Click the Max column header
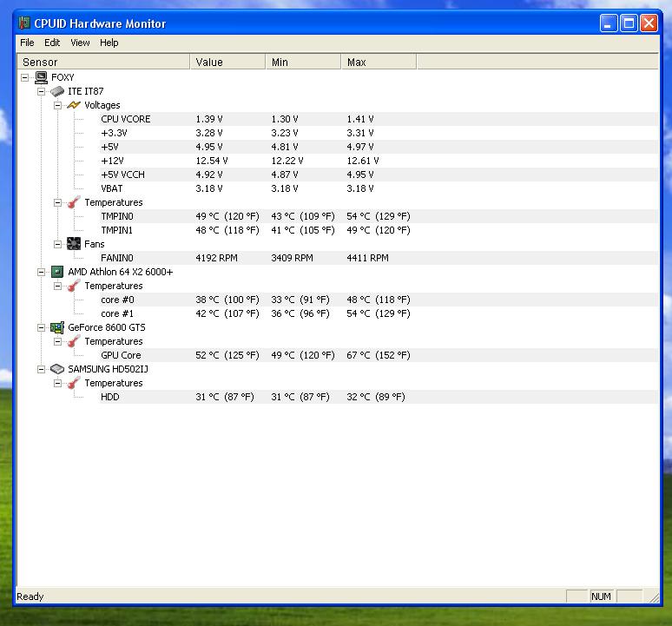Viewport: 672px width, 626px height. click(x=379, y=62)
